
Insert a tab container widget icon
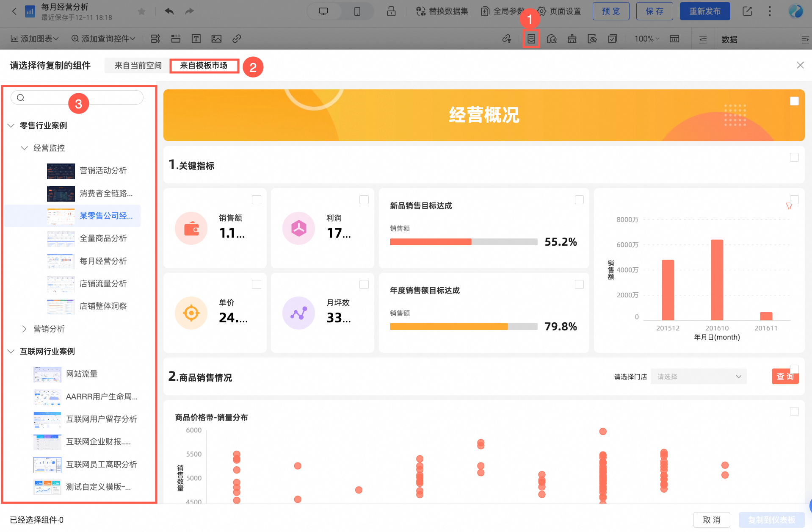(x=176, y=39)
